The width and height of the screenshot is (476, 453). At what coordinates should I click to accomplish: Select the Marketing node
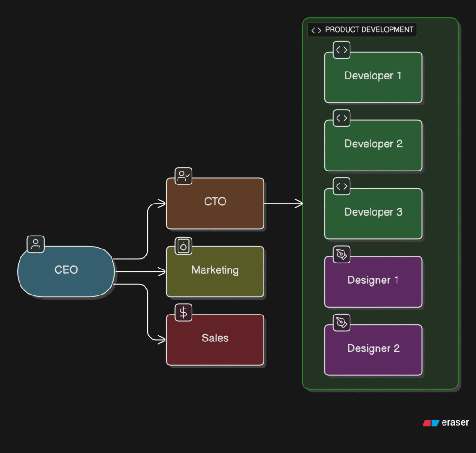215,271
